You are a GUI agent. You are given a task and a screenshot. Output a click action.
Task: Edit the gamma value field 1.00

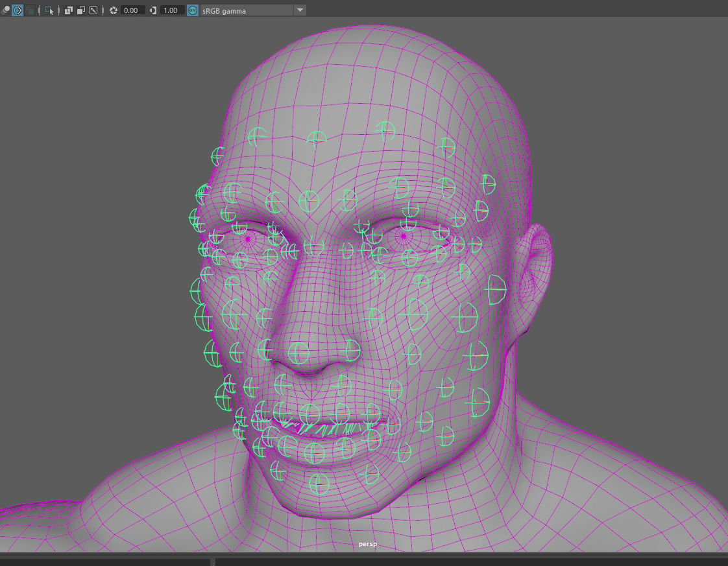coord(172,10)
